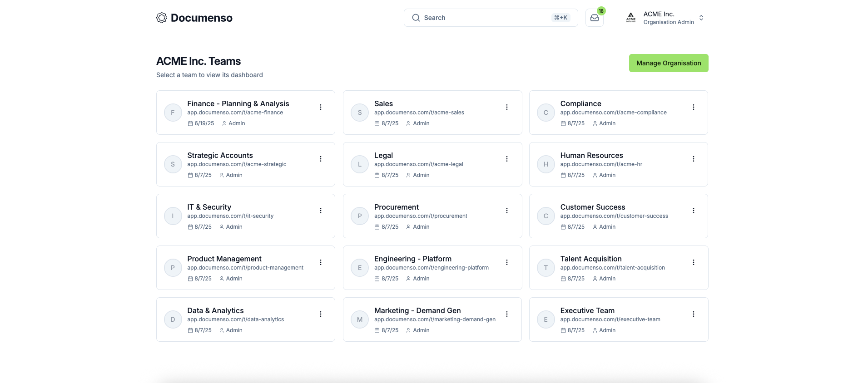
Task: Click the Manage Organisation button
Action: coord(668,63)
